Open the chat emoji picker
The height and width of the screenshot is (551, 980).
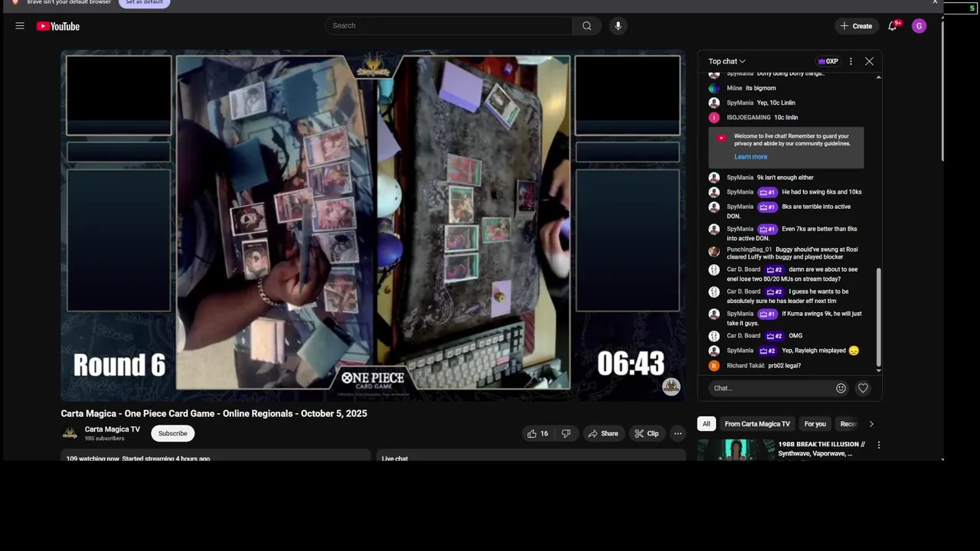click(x=841, y=388)
